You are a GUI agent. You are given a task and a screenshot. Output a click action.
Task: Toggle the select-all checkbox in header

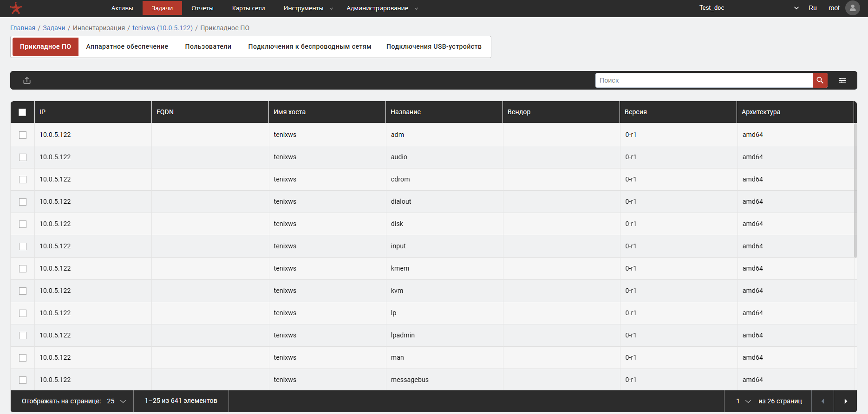click(22, 112)
